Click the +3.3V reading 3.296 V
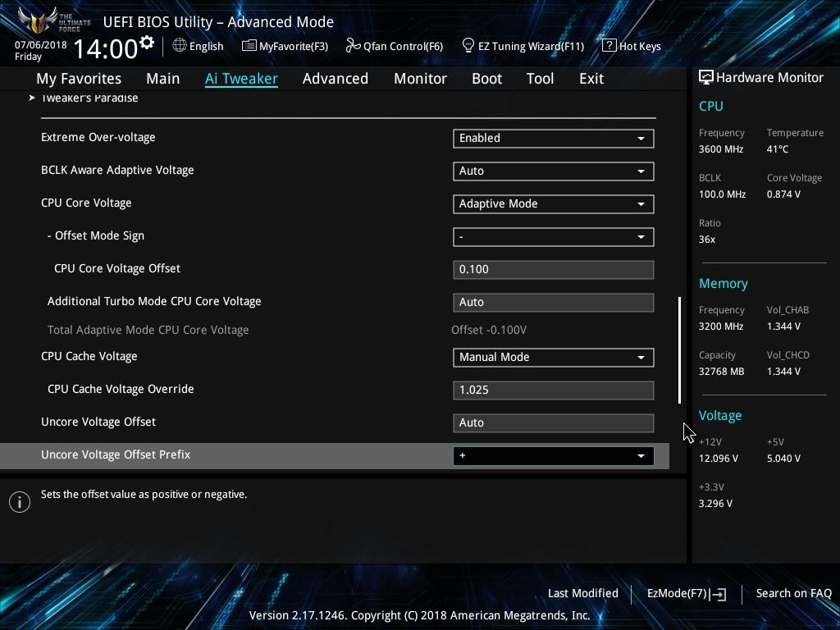This screenshot has width=840, height=630. click(x=715, y=504)
